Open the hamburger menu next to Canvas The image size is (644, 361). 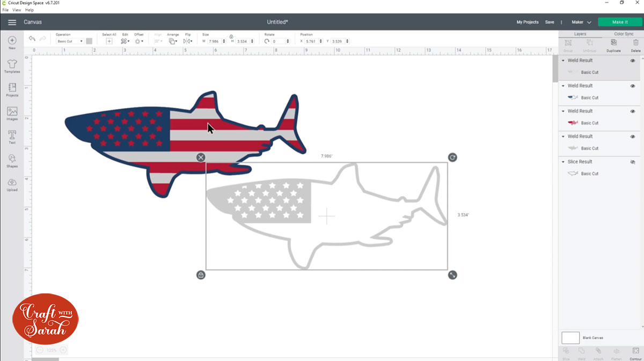(12, 22)
